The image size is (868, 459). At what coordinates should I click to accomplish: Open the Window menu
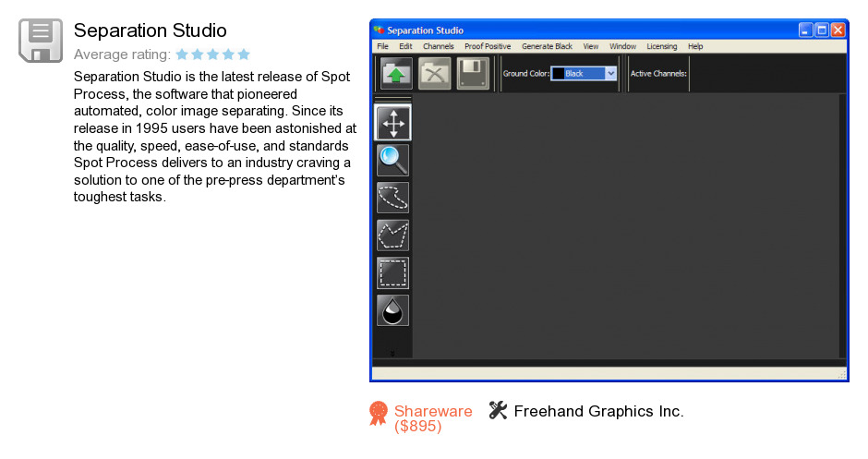[622, 46]
